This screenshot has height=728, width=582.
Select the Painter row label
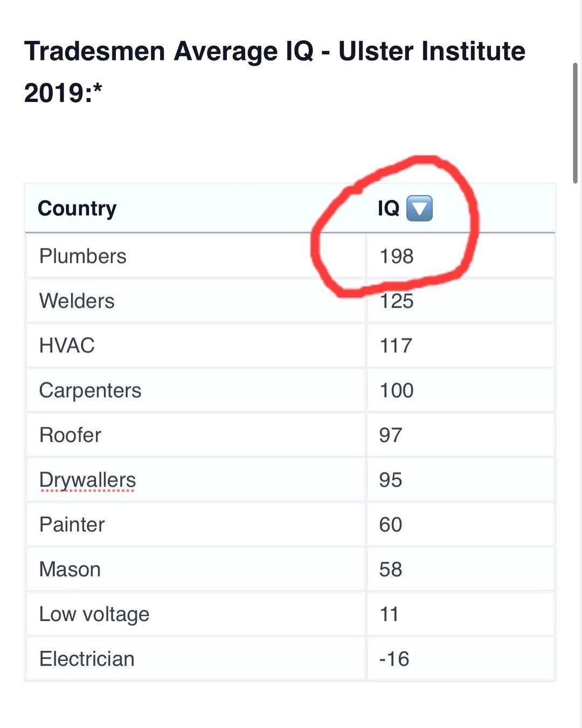coord(72,525)
